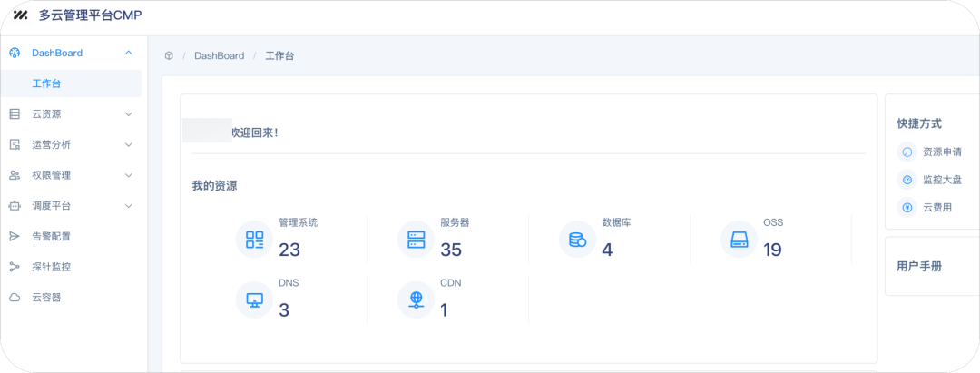Open 探针监控 in the sidebar

tap(51, 267)
